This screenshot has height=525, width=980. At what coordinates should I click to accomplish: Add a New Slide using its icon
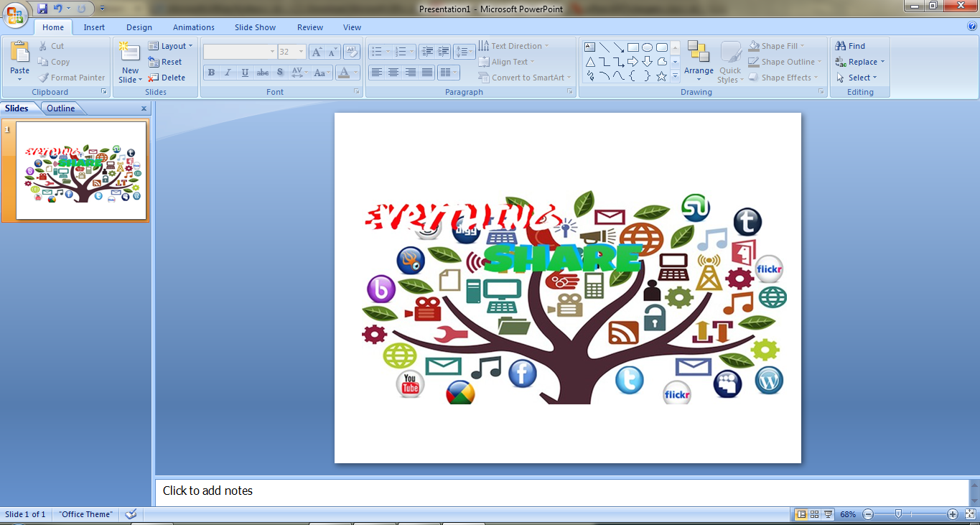coord(130,52)
